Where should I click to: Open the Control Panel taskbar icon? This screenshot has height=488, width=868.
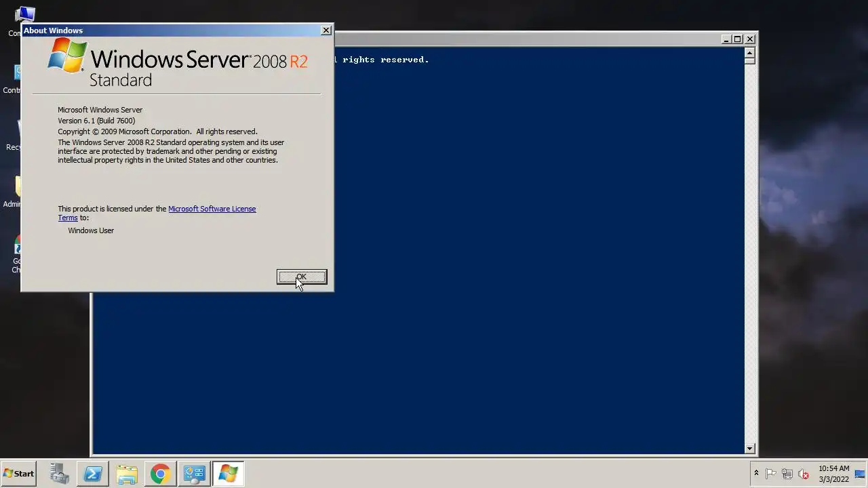coord(195,474)
